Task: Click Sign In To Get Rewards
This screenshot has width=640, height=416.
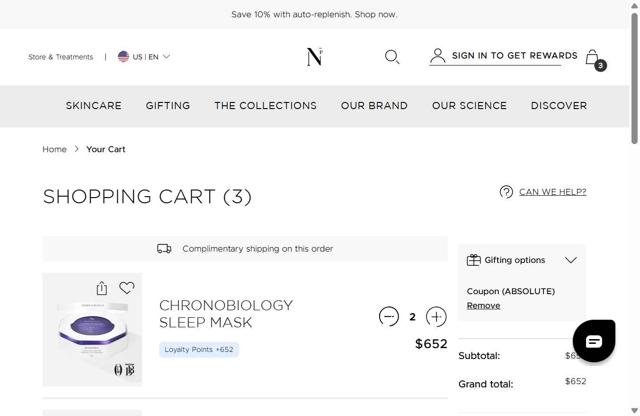Action: [514, 56]
